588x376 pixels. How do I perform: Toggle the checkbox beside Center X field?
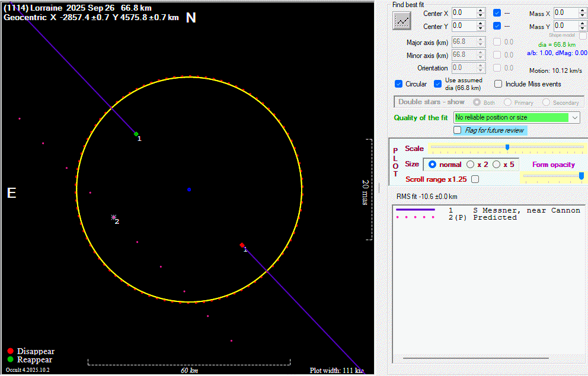pyautogui.click(x=497, y=13)
